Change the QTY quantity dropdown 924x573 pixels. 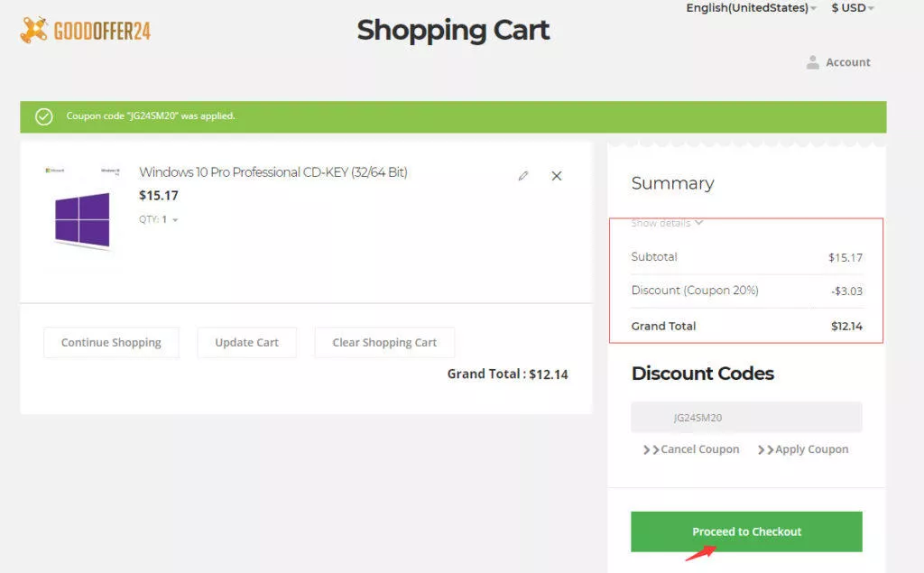(159, 219)
